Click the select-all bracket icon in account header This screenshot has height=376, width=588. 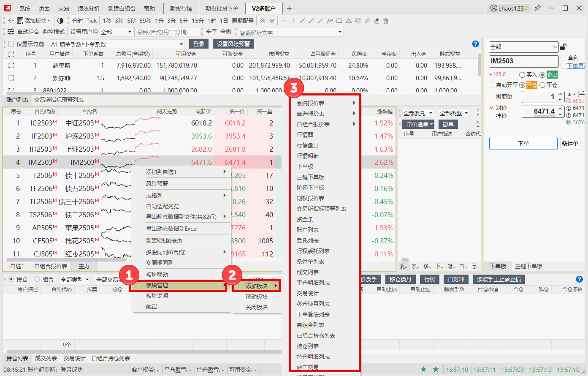[11, 54]
